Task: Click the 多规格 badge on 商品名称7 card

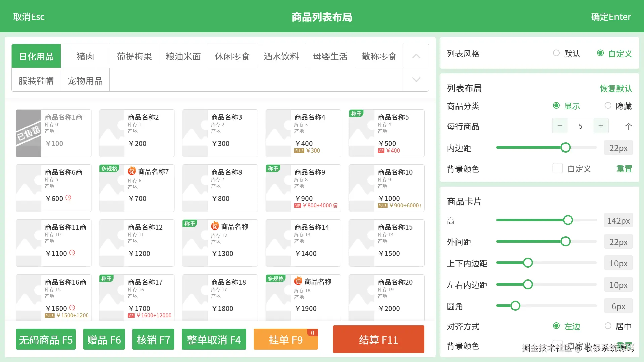Action: pos(109,168)
